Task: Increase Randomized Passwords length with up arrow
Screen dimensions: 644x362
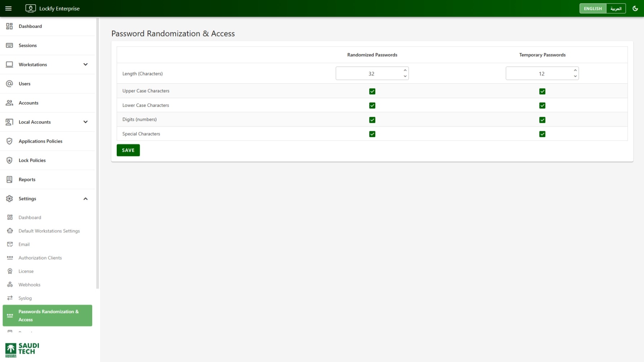Action: point(405,70)
